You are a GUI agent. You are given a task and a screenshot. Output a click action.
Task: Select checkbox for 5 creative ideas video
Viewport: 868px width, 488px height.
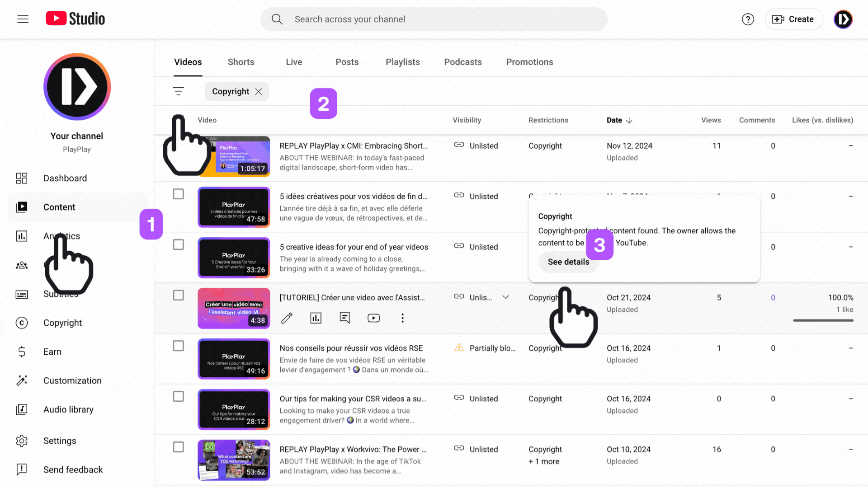click(x=179, y=244)
